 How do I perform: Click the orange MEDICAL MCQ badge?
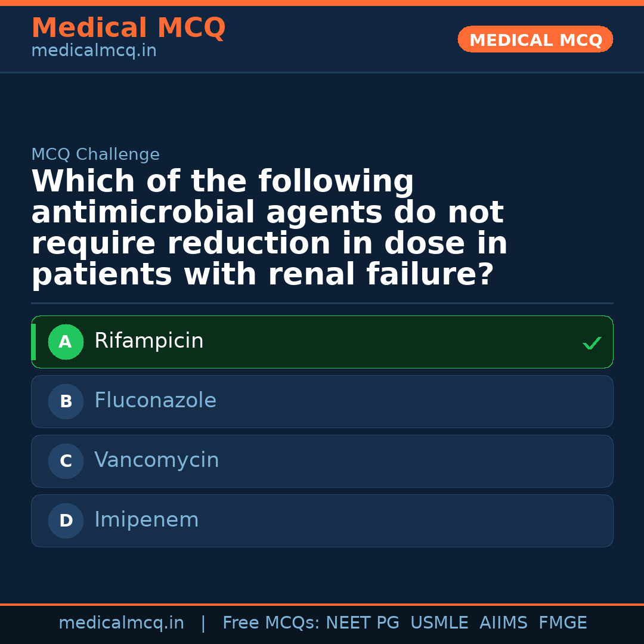pos(535,39)
